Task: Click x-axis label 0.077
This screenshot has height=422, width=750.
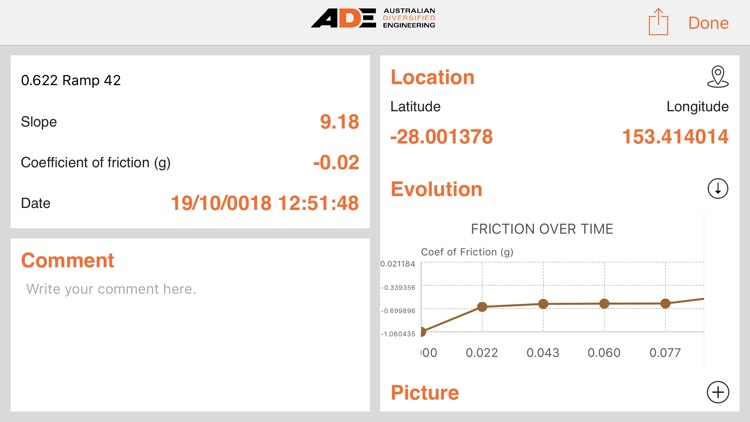Action: coord(665,353)
